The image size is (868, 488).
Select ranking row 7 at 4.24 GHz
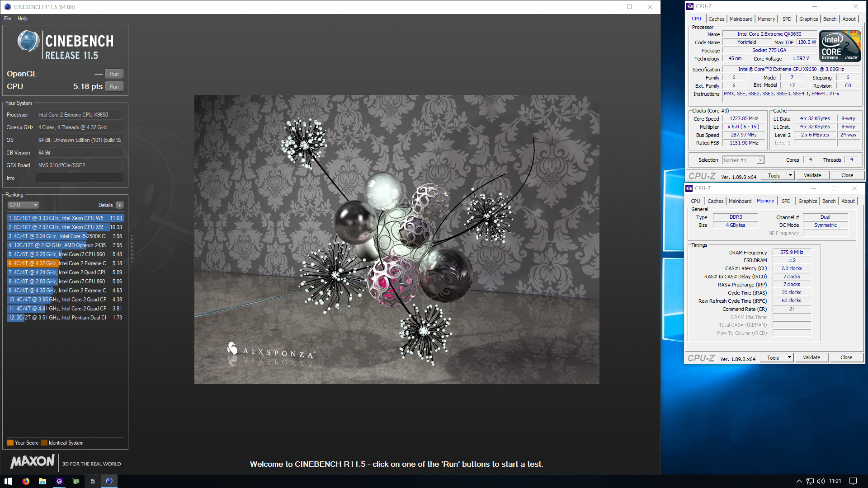[x=65, y=272]
